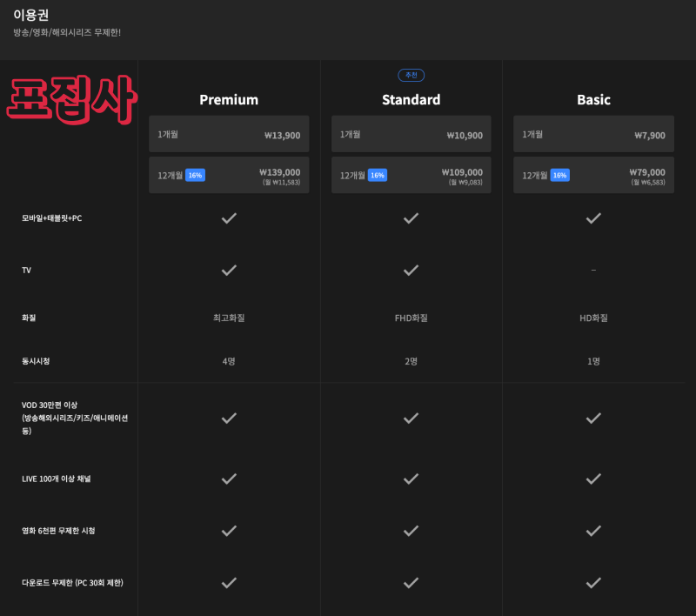Click Basic checkmark for LIVE 100개 이상 채널

tap(593, 479)
